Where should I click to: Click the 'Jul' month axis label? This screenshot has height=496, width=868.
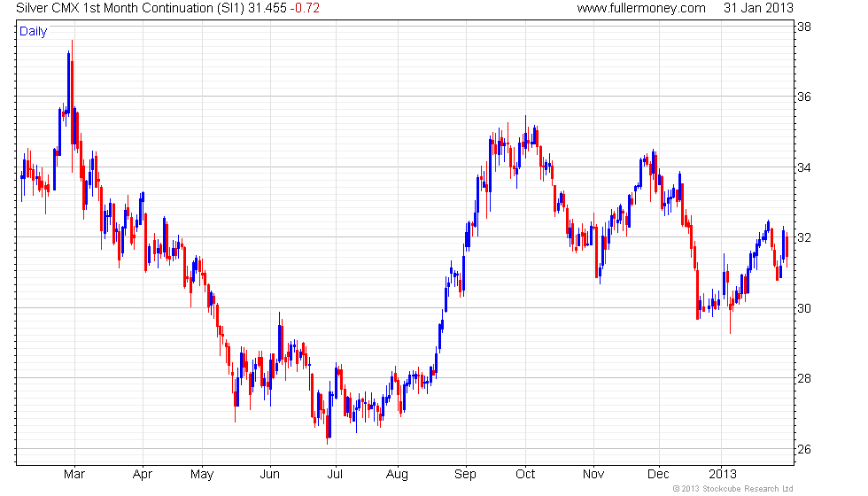point(335,475)
